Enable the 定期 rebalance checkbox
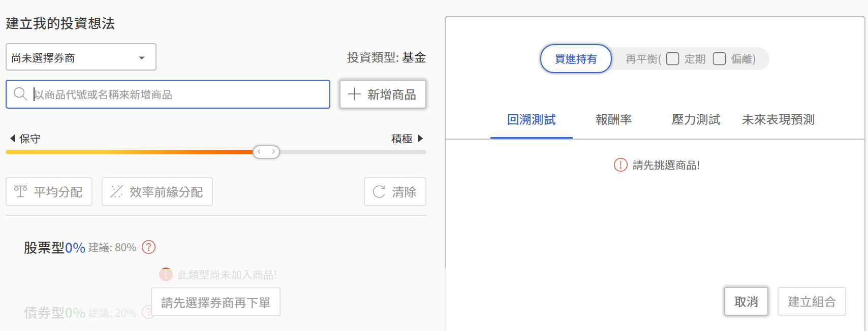This screenshot has height=331, width=868. 672,59
